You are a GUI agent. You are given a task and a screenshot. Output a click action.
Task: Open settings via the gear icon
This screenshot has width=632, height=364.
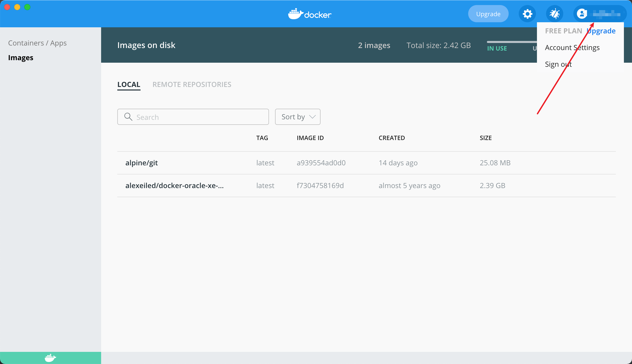pyautogui.click(x=527, y=14)
